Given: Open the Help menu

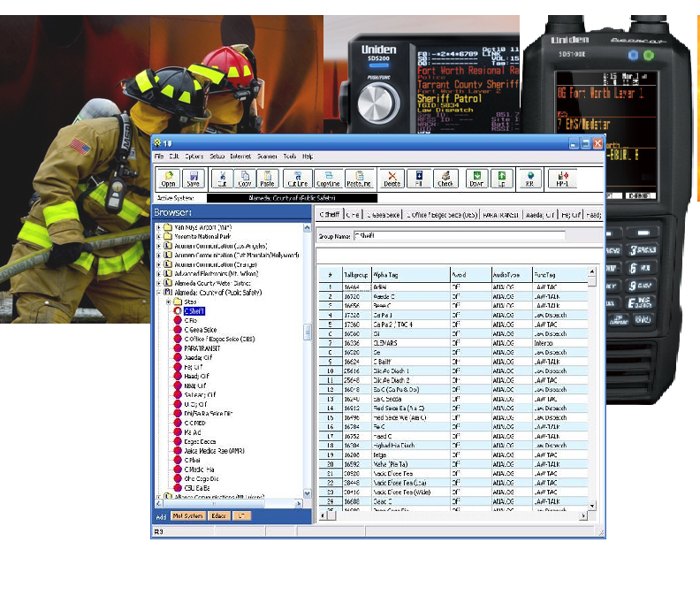Looking at the screenshot, I should [308, 156].
